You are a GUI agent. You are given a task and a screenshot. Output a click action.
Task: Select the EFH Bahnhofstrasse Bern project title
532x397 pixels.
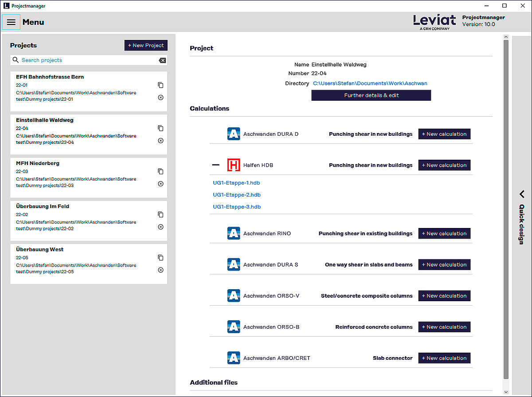[50, 77]
